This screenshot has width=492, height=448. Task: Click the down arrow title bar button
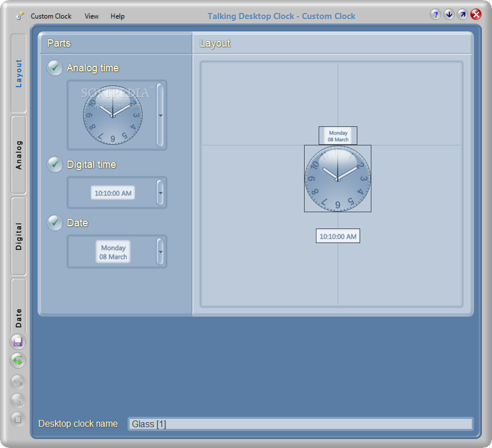click(449, 15)
